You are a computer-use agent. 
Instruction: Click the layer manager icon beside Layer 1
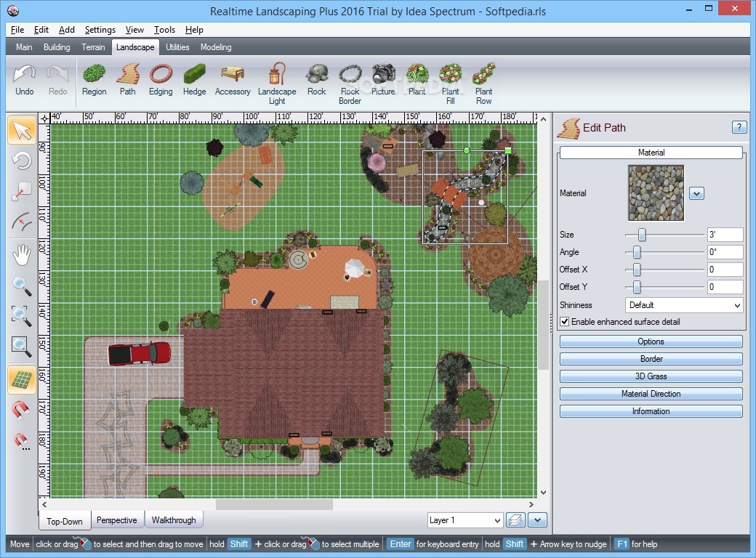pyautogui.click(x=515, y=520)
